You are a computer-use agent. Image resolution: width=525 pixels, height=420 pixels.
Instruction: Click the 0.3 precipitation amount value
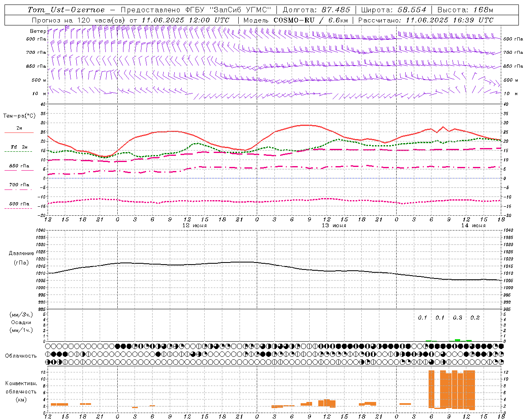point(457,317)
